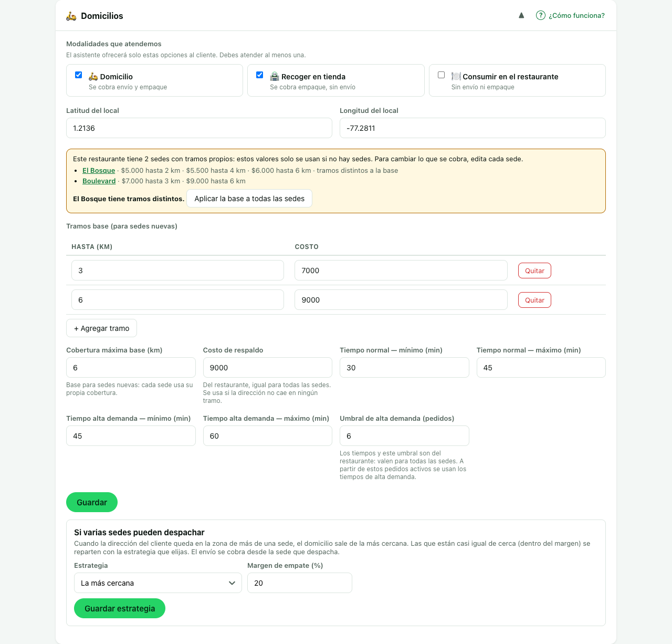Click the green Guardar button

tap(92, 502)
